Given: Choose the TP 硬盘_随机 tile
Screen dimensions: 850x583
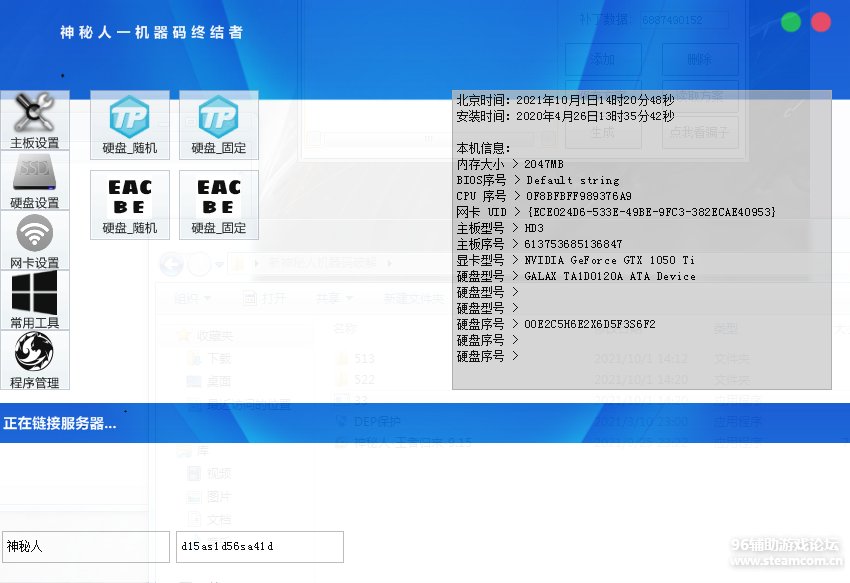Looking at the screenshot, I should click(x=129, y=124).
